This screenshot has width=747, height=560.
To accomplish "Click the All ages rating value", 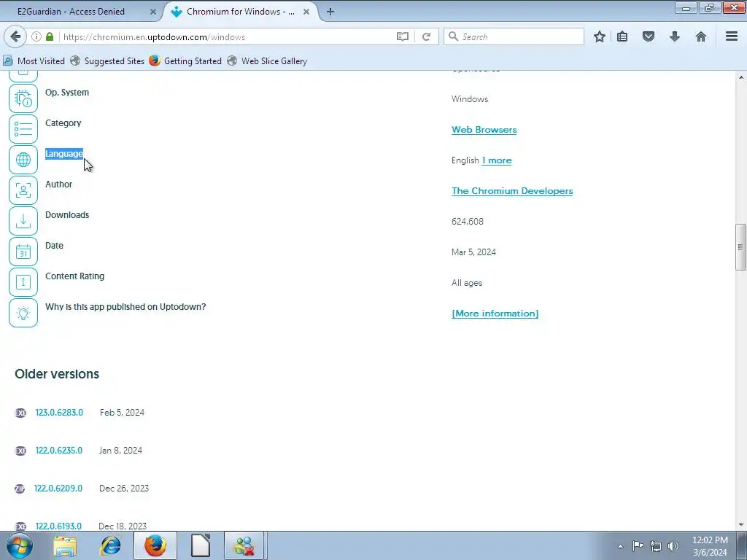I will coord(467,283).
